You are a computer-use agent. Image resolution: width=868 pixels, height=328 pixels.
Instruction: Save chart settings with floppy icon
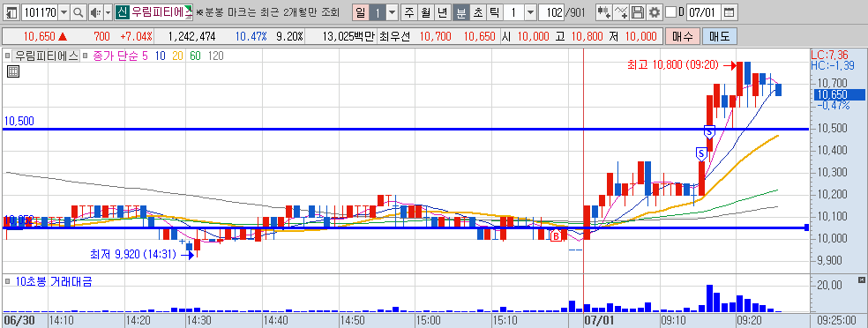click(639, 11)
